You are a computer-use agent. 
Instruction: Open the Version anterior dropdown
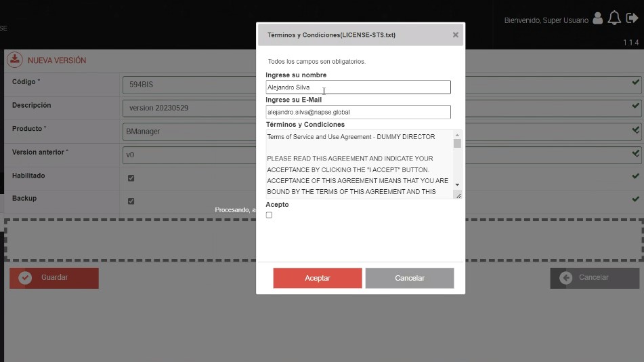(x=190, y=155)
